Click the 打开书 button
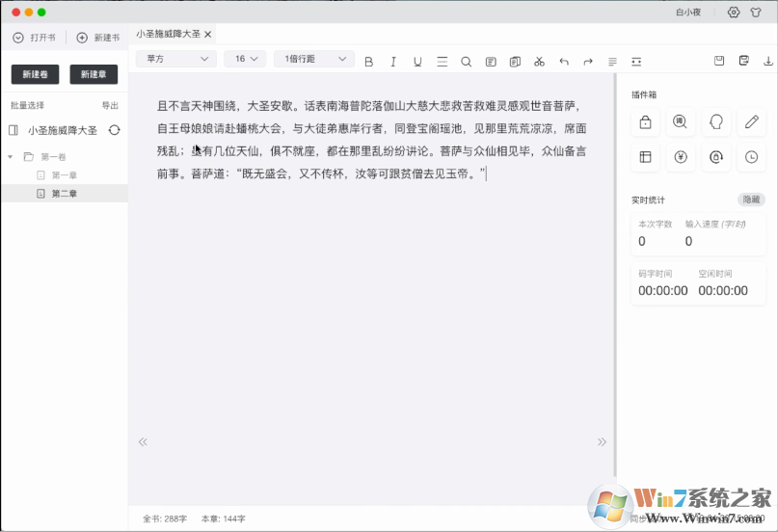 click(x=34, y=38)
